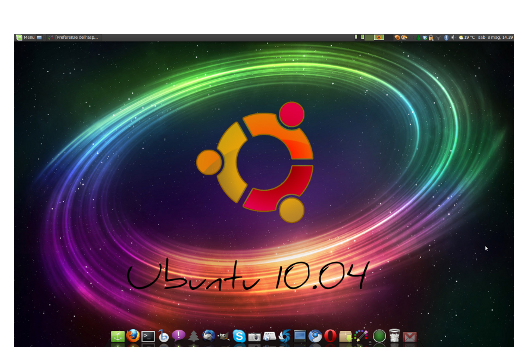The image size is (524, 364).
Task: Open the green anchor icon in the dock
Action: 118,336
